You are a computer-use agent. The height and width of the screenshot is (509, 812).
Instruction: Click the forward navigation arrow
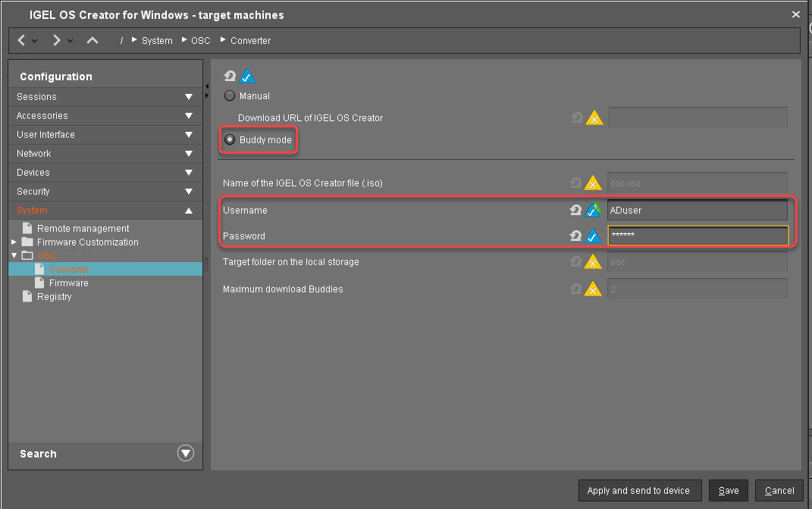pyautogui.click(x=56, y=40)
